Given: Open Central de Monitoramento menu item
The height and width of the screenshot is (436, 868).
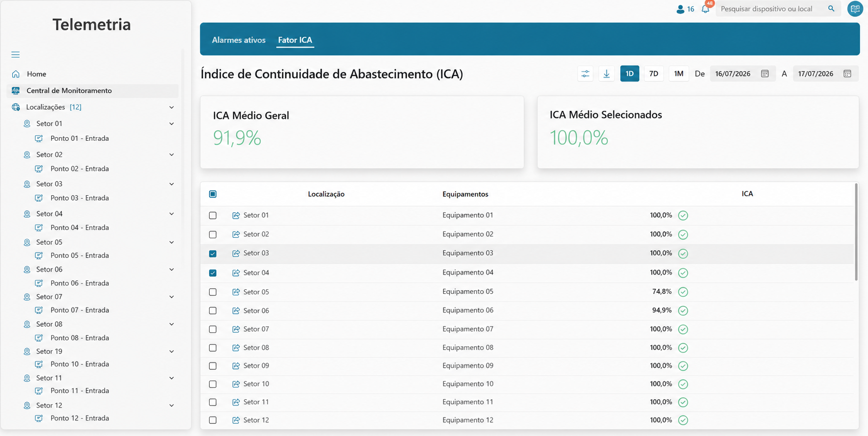Looking at the screenshot, I should [x=93, y=91].
